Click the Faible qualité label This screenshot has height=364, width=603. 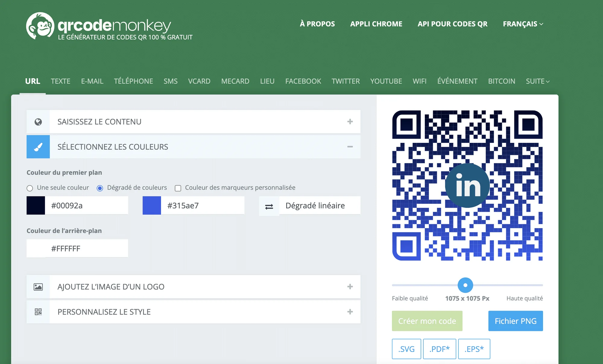[x=410, y=298]
